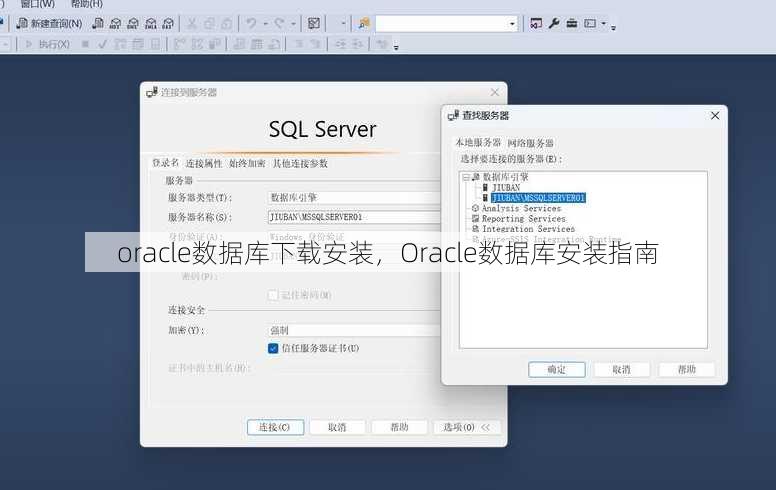Select Integration Services tree node
Viewport: 776px width, 490px height.
528,229
